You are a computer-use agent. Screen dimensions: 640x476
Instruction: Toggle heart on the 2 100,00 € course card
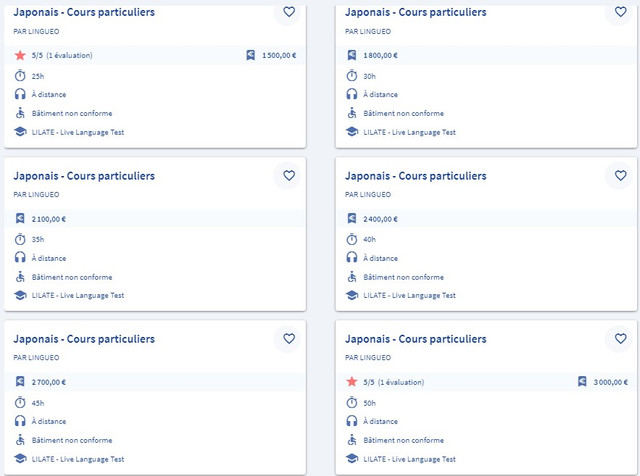(x=289, y=176)
